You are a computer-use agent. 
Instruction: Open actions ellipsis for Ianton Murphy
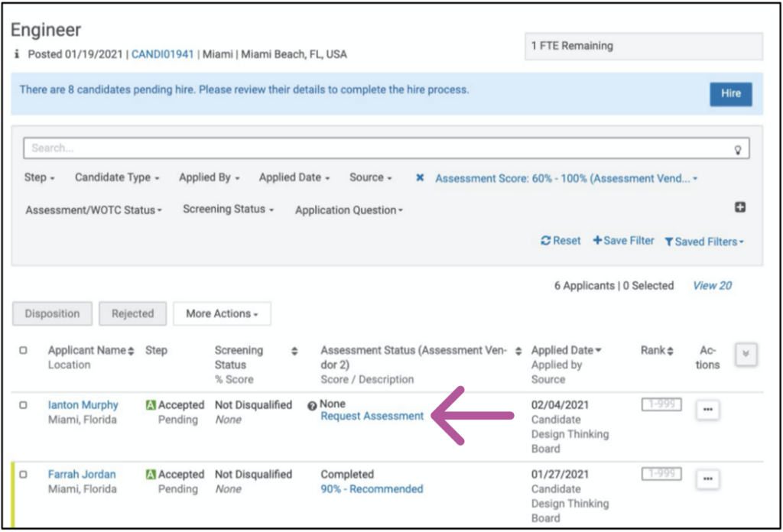(707, 410)
